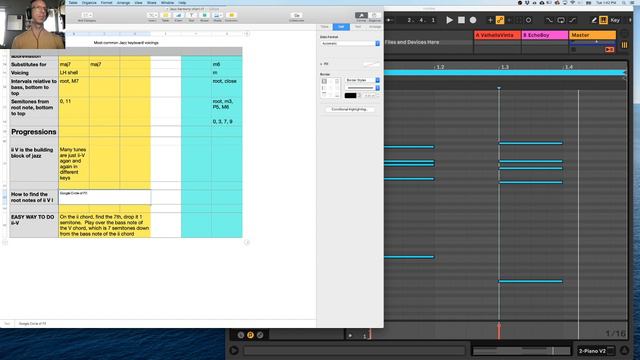The height and width of the screenshot is (360, 640).
Task: Open the Table menu in Numbers
Action: 73,2
